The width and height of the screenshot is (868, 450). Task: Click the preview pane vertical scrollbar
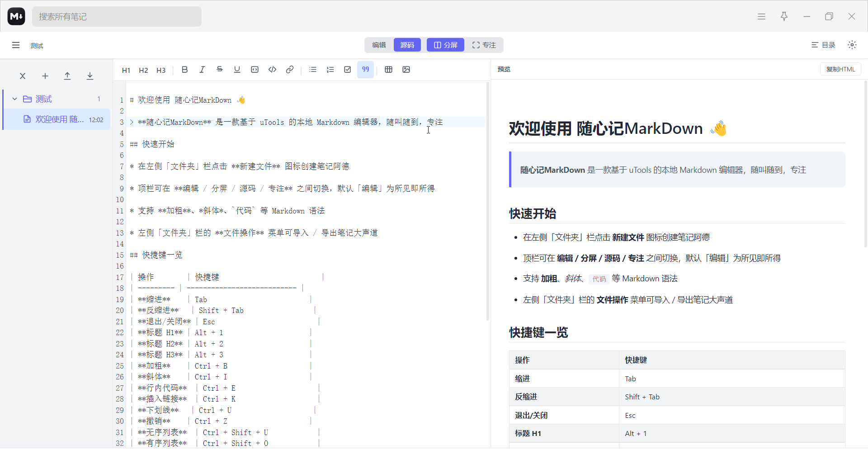pyautogui.click(x=866, y=164)
